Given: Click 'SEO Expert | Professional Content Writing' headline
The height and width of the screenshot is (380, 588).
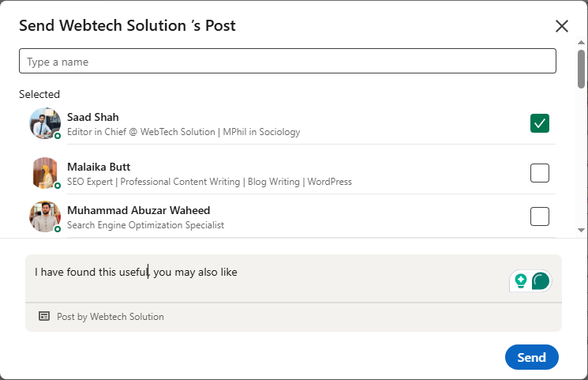Looking at the screenshot, I should 209,182.
